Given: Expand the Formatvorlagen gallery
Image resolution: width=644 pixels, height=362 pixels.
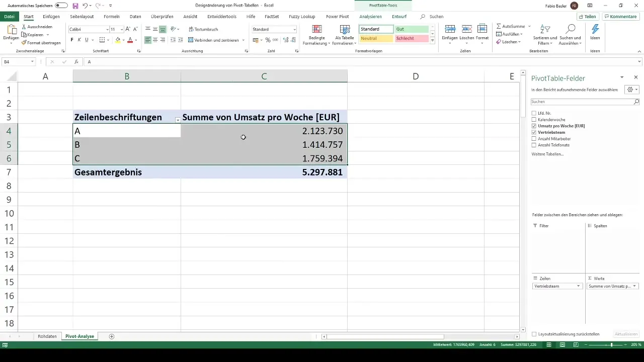Looking at the screenshot, I should [432, 41].
